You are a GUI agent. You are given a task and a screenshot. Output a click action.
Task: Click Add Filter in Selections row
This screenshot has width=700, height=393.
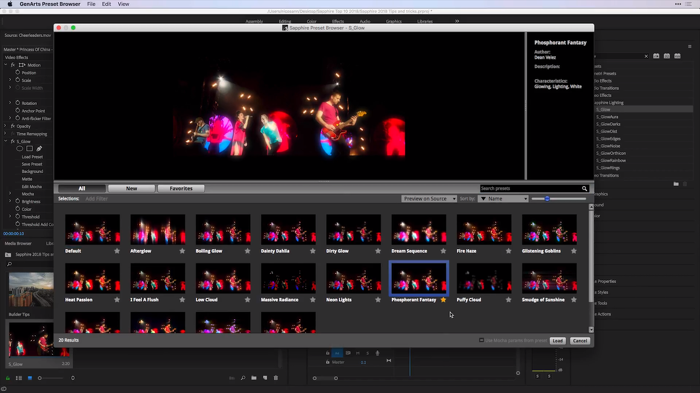coord(96,199)
